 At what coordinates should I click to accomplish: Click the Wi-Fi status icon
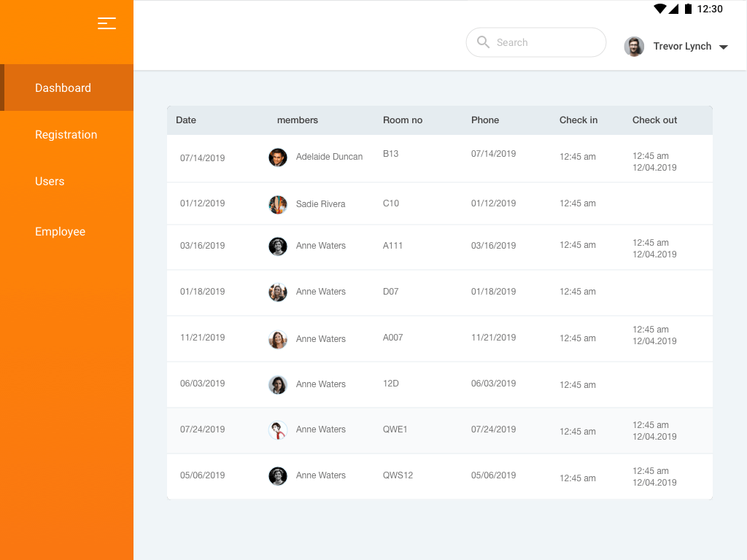659,9
